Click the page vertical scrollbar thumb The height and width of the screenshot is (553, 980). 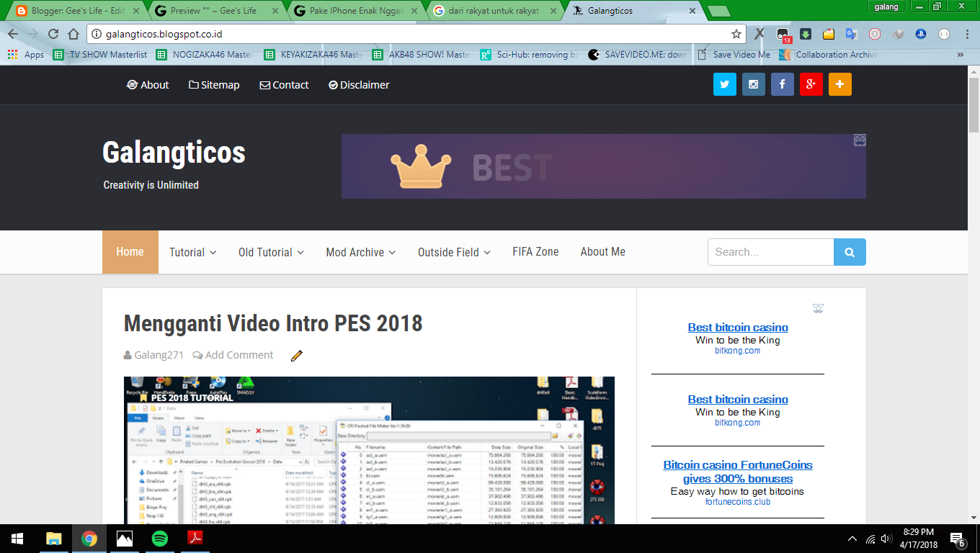click(x=974, y=106)
